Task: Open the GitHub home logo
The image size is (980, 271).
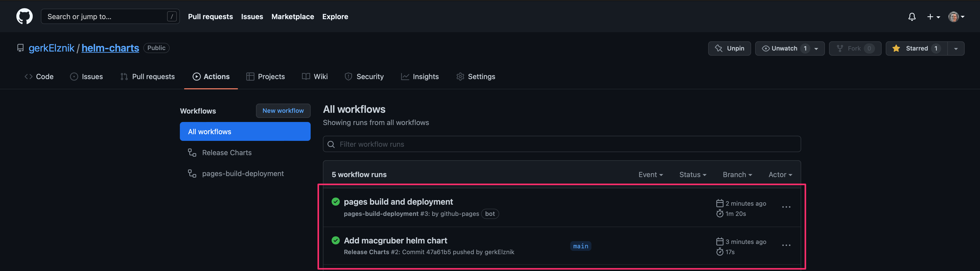Action: [24, 16]
